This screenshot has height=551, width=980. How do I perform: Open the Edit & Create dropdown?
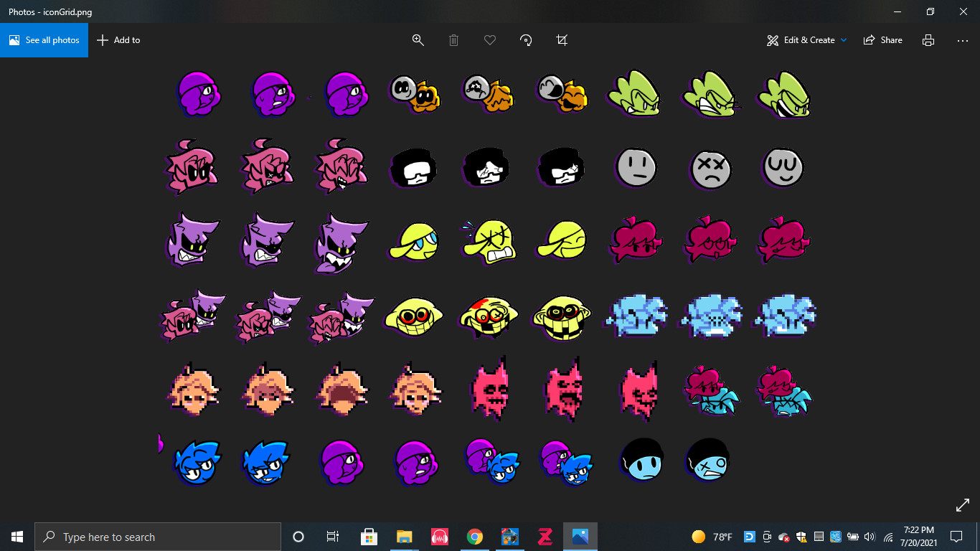pos(806,40)
